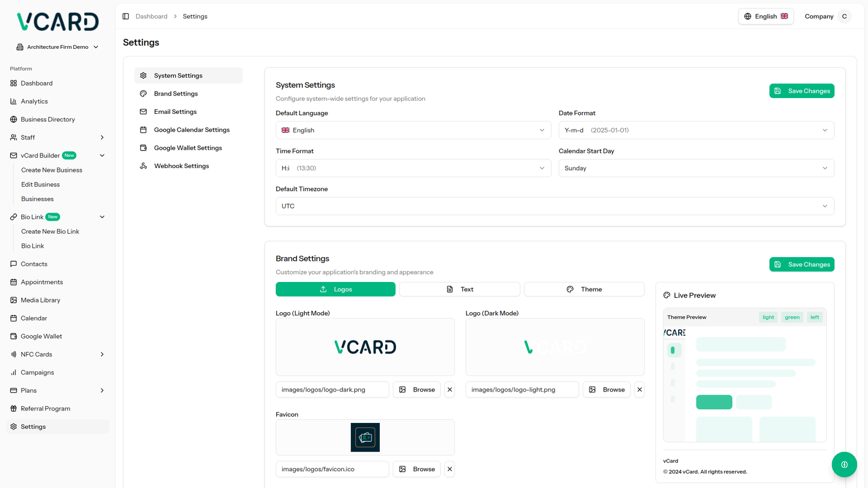Switch to the Text tab

(459, 289)
